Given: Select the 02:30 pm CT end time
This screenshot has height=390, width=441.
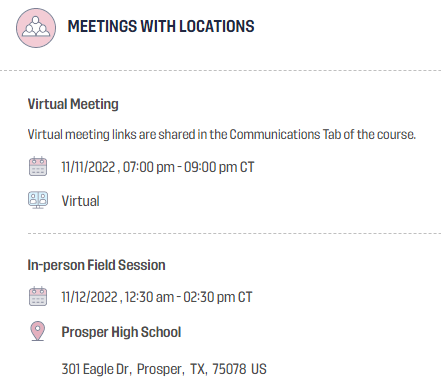Looking at the screenshot, I should 218,297.
